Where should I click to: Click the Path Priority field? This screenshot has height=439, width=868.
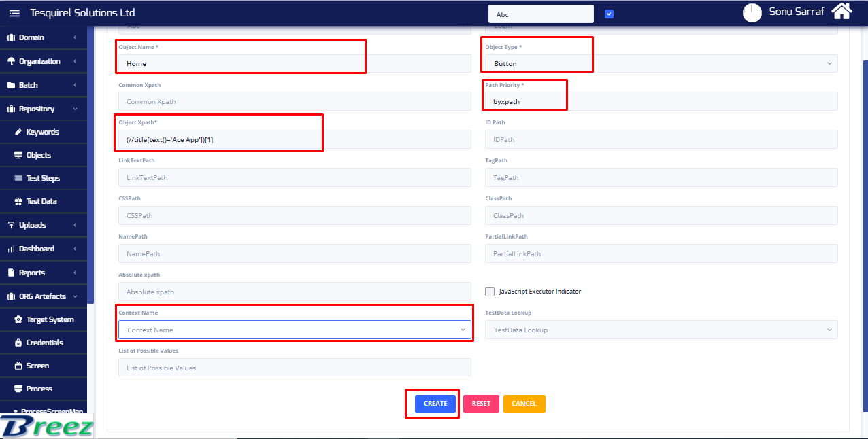[x=661, y=101]
